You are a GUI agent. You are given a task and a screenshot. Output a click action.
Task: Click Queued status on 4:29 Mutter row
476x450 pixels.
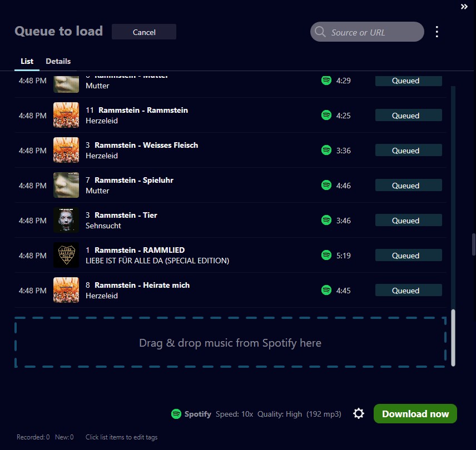408,81
